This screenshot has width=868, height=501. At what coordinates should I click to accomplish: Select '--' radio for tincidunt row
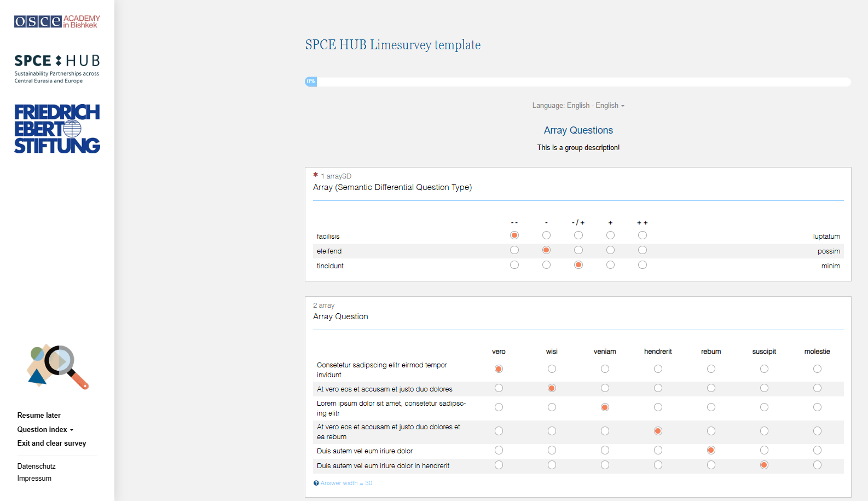click(x=514, y=265)
